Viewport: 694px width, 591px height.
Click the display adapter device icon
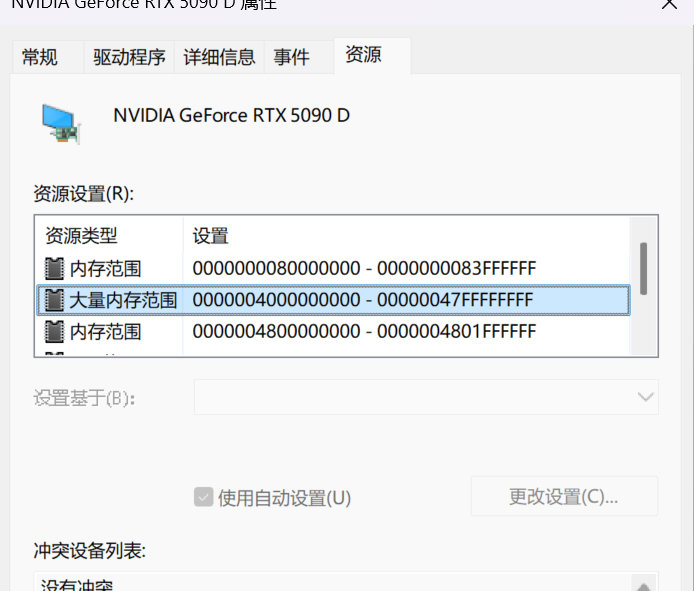[x=62, y=124]
